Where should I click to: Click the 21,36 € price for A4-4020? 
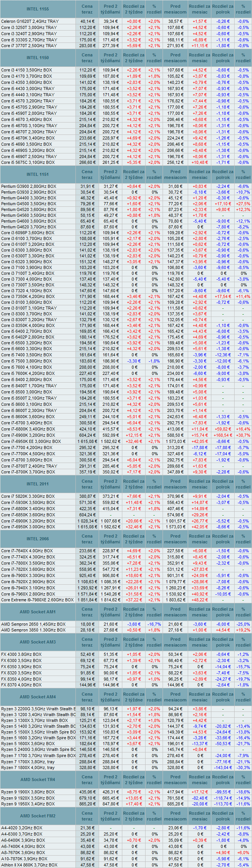tap(87, 828)
